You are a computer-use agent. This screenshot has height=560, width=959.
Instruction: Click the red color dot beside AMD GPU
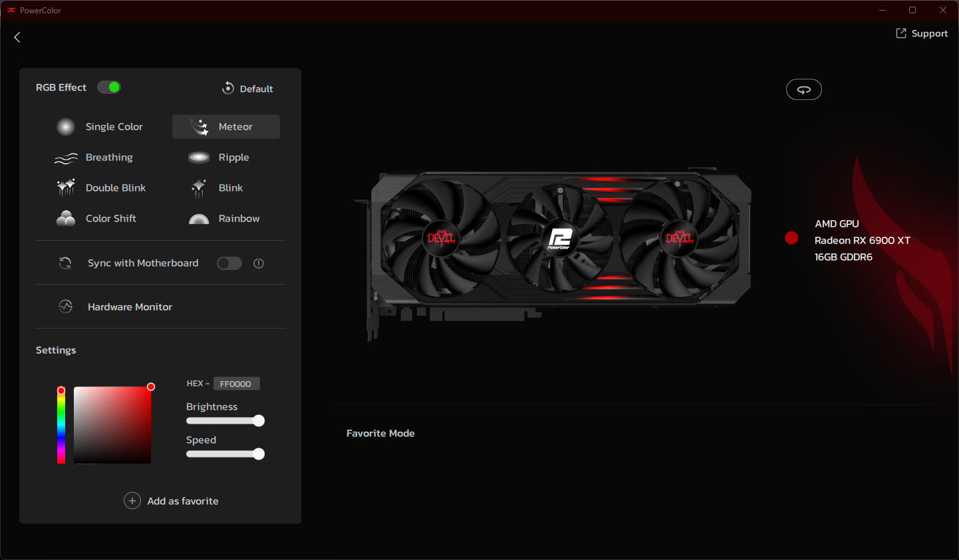(791, 238)
